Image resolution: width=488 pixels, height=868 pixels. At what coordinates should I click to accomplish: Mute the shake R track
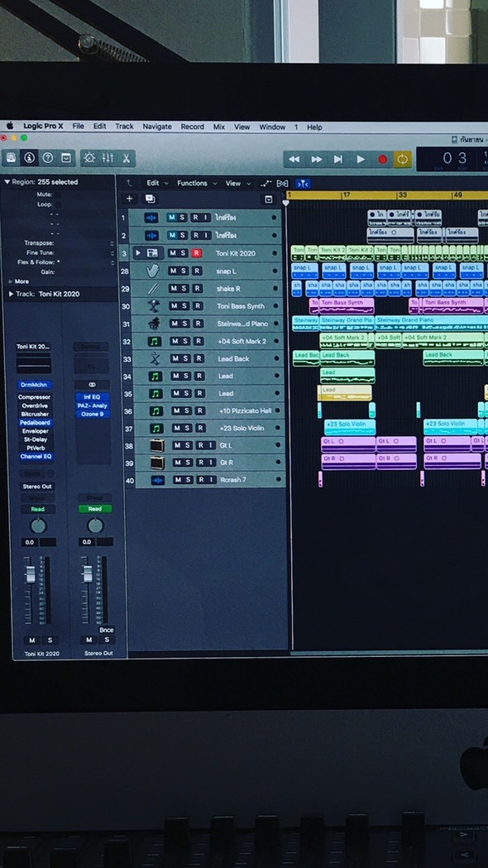[x=173, y=289]
